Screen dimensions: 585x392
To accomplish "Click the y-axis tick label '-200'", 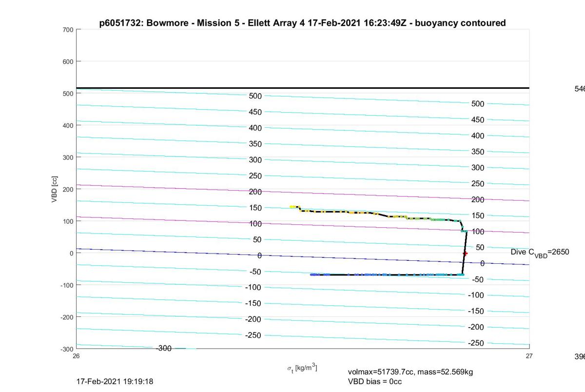I will 67,317.
